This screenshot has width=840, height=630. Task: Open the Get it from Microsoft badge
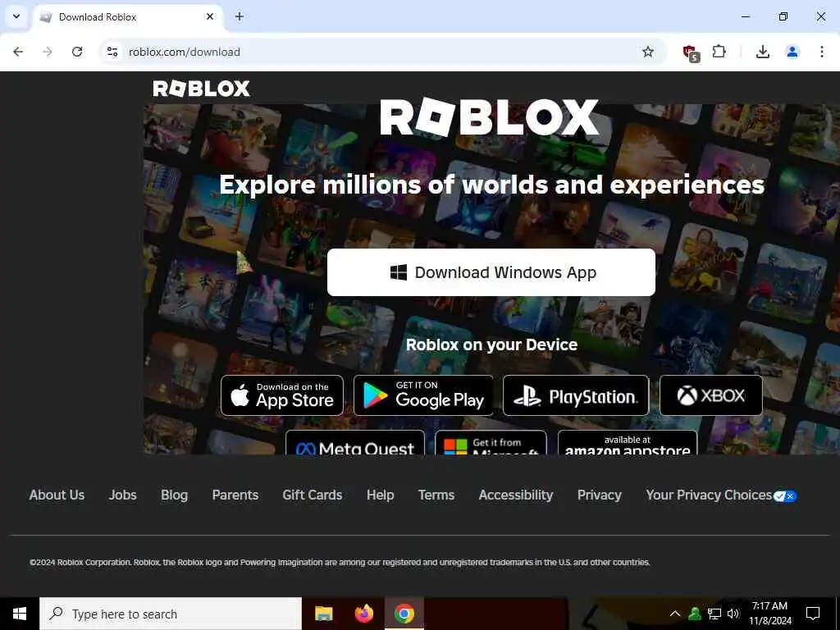(x=491, y=442)
